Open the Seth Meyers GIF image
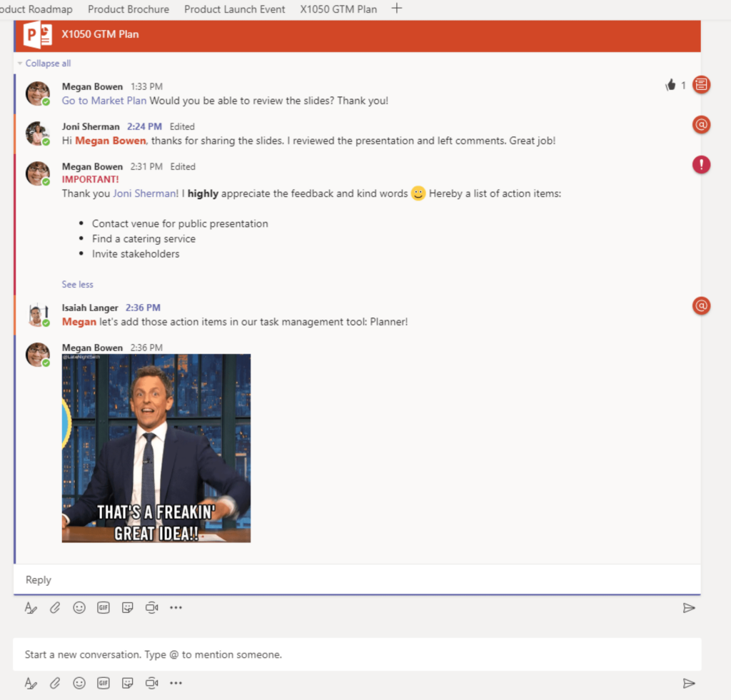This screenshot has width=731, height=700. [156, 448]
